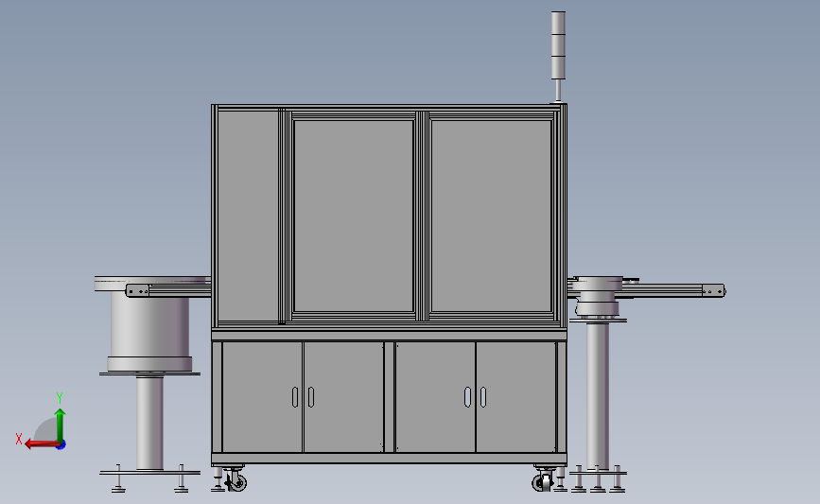The image size is (820, 504).
Task: Click the blue Z axis dot of the triad
Action: coord(61,445)
